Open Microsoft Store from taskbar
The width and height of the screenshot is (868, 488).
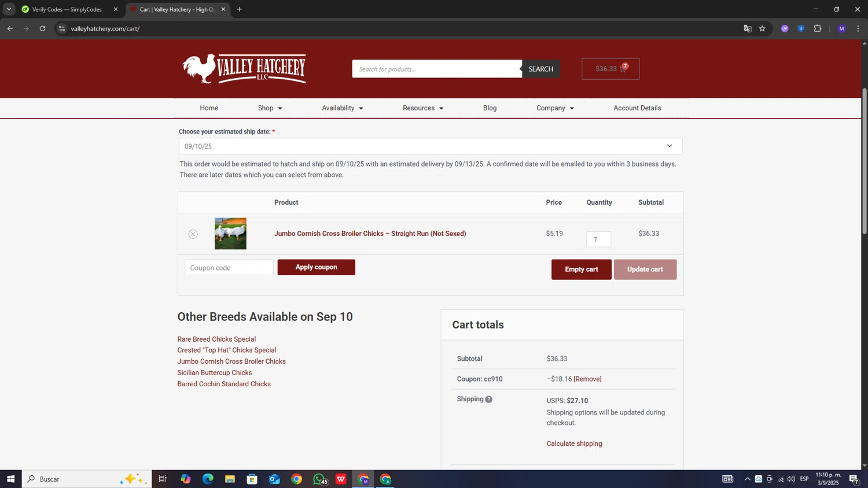pos(252,479)
